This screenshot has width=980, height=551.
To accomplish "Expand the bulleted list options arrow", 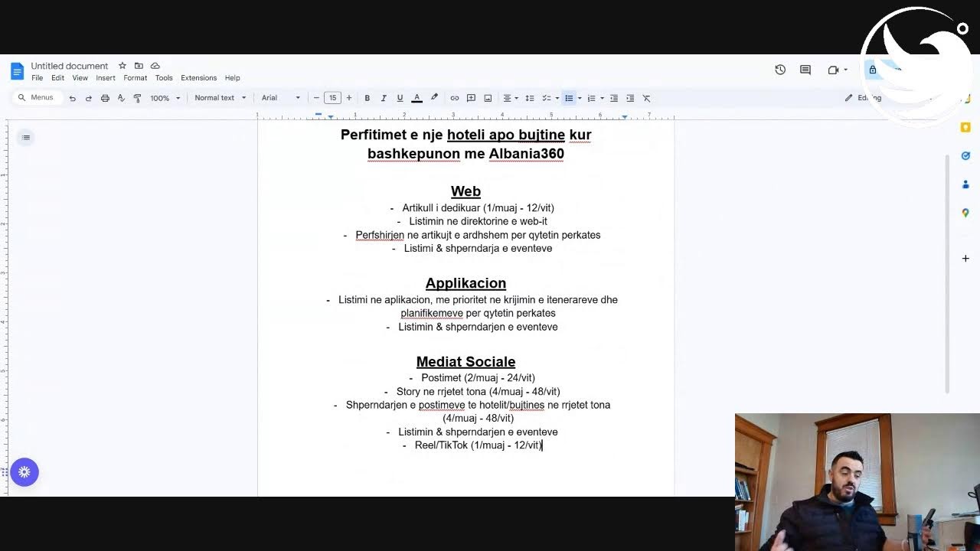I will point(580,98).
